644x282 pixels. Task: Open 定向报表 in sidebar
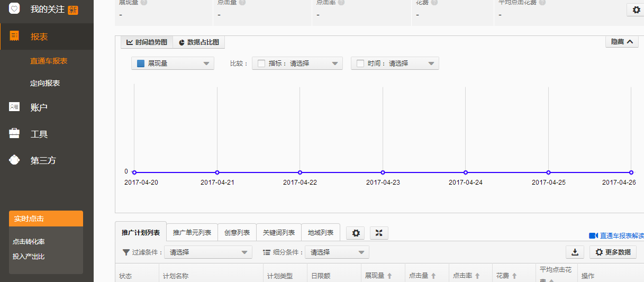click(45, 83)
